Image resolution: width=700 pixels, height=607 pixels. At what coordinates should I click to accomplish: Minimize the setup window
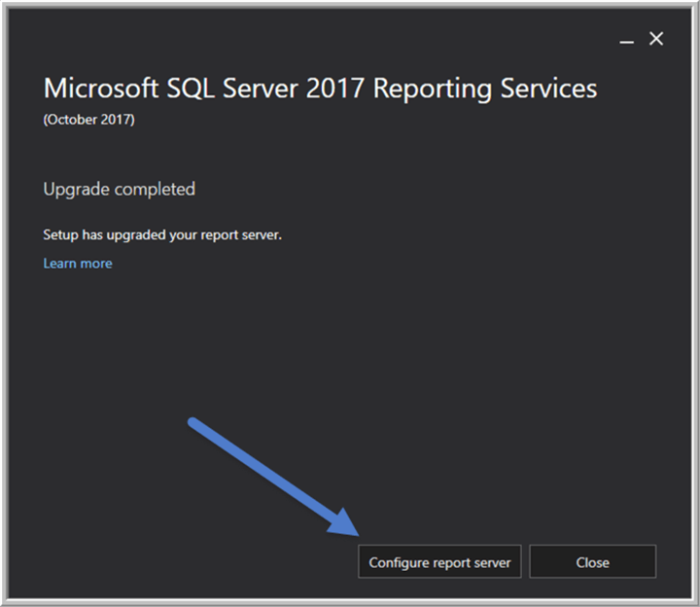[627, 42]
